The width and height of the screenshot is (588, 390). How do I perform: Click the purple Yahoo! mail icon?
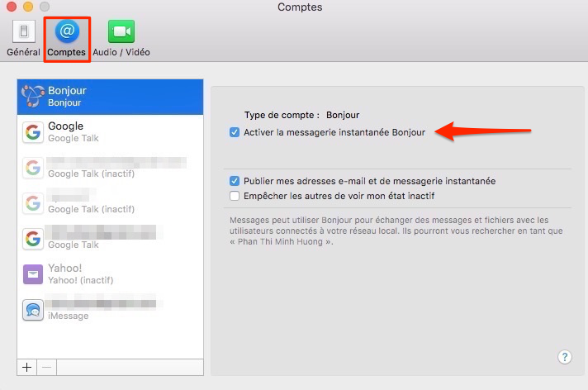33,274
